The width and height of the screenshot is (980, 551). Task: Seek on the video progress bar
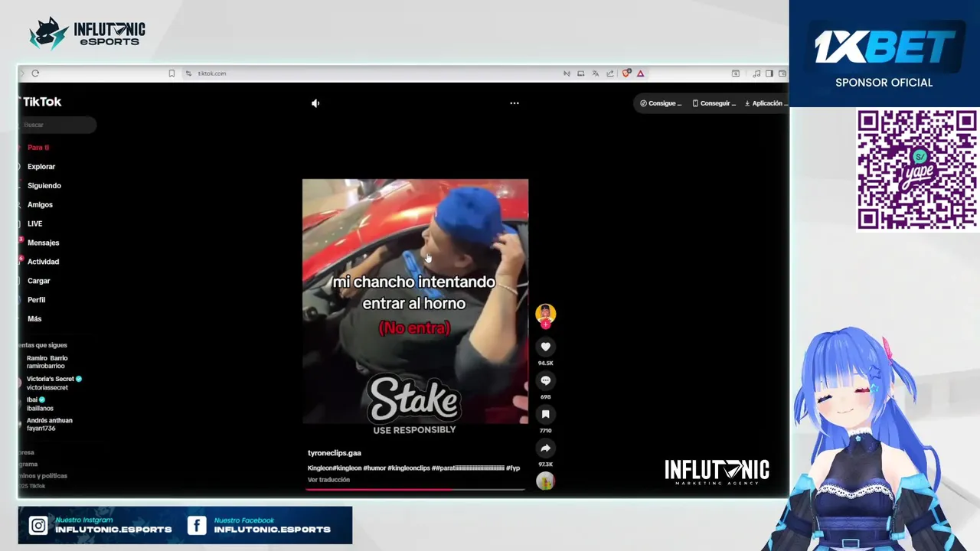click(415, 488)
